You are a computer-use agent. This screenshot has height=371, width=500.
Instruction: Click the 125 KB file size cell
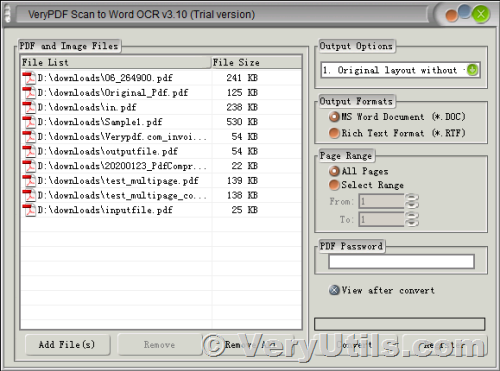click(x=242, y=93)
